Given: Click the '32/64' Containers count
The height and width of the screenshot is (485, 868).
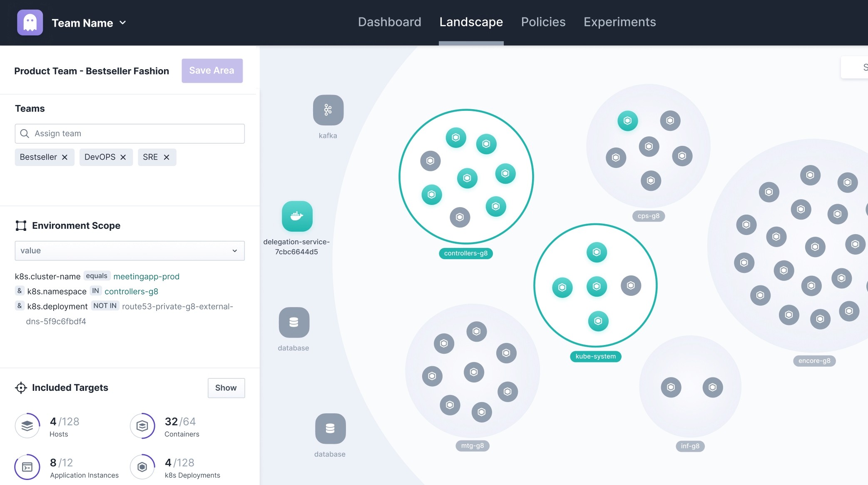Looking at the screenshot, I should tap(180, 421).
